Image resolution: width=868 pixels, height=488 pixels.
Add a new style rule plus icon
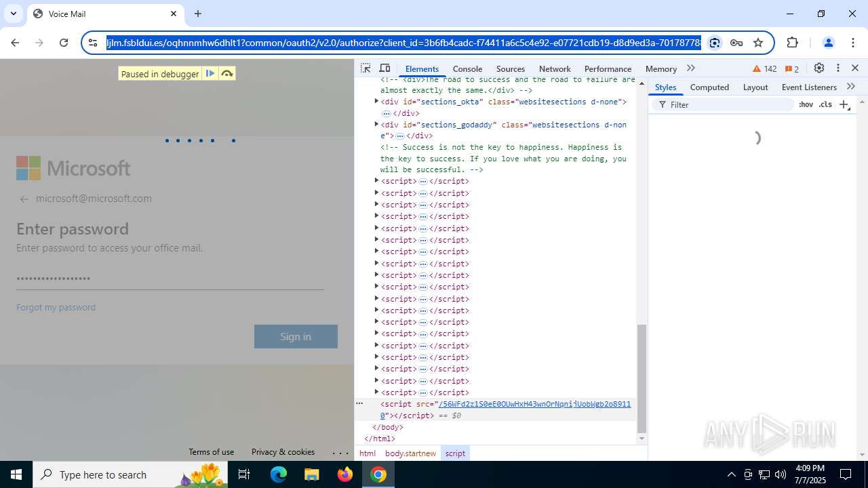844,105
